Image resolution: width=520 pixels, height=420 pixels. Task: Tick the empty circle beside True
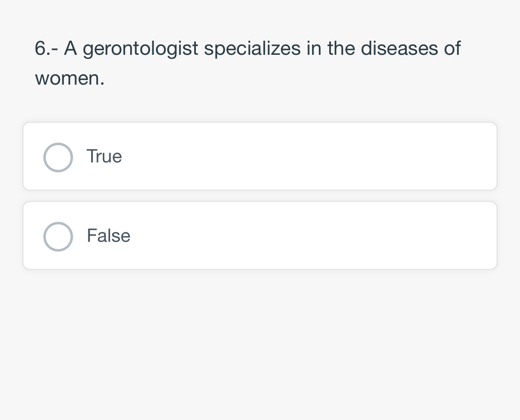[58, 157]
